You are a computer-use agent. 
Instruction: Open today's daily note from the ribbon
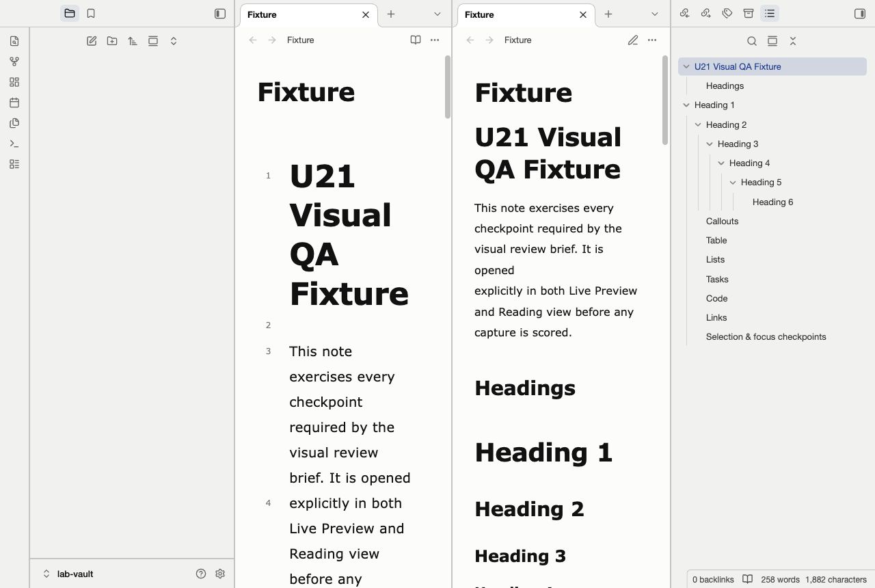tap(14, 103)
